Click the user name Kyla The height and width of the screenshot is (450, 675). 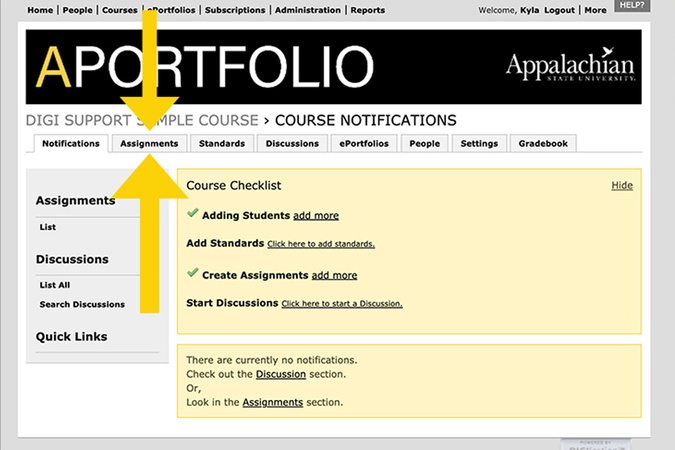pos(529,10)
